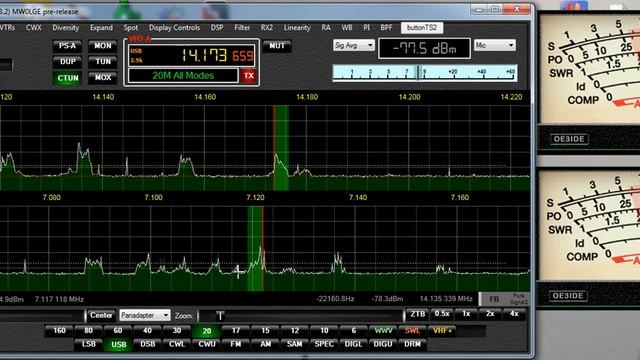The height and width of the screenshot is (360, 640).
Task: Select the 160 meter band
Action: click(59, 331)
